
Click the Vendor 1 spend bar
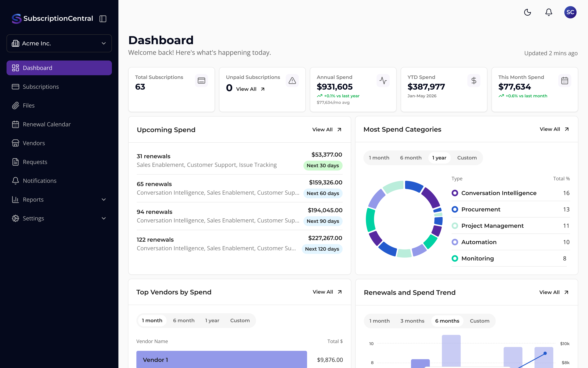pyautogui.click(x=222, y=360)
